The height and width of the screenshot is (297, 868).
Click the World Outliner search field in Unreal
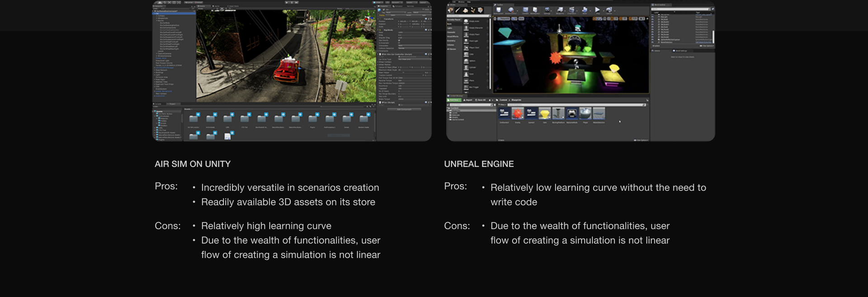(680, 9)
